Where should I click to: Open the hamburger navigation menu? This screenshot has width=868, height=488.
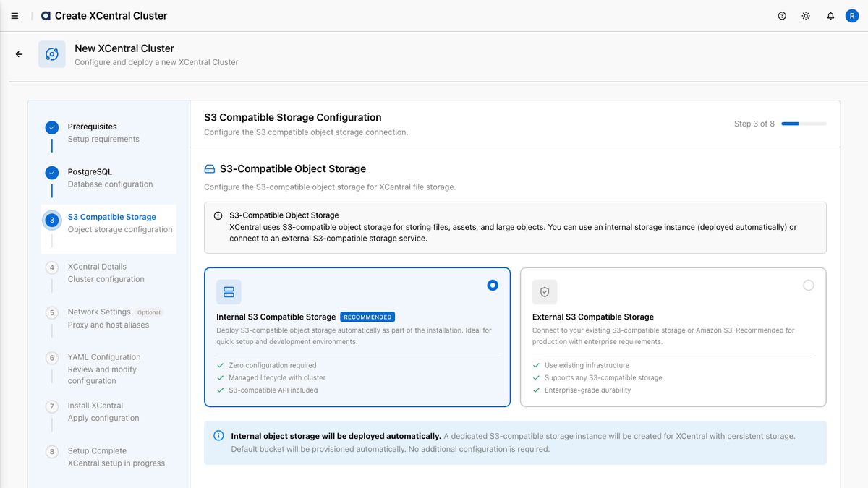coord(14,16)
